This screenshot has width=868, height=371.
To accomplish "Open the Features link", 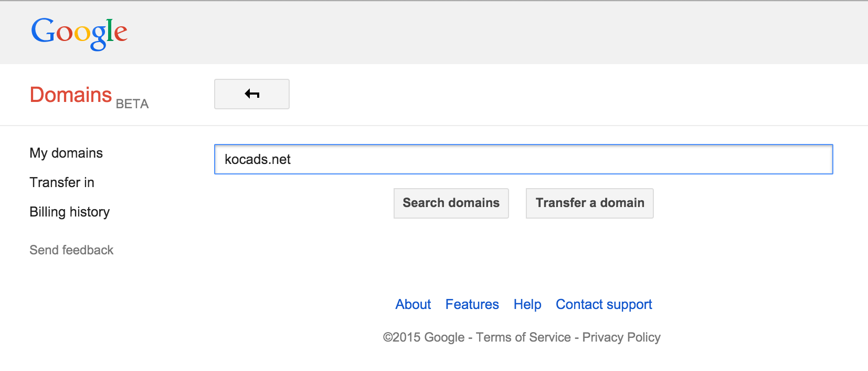I will (472, 304).
